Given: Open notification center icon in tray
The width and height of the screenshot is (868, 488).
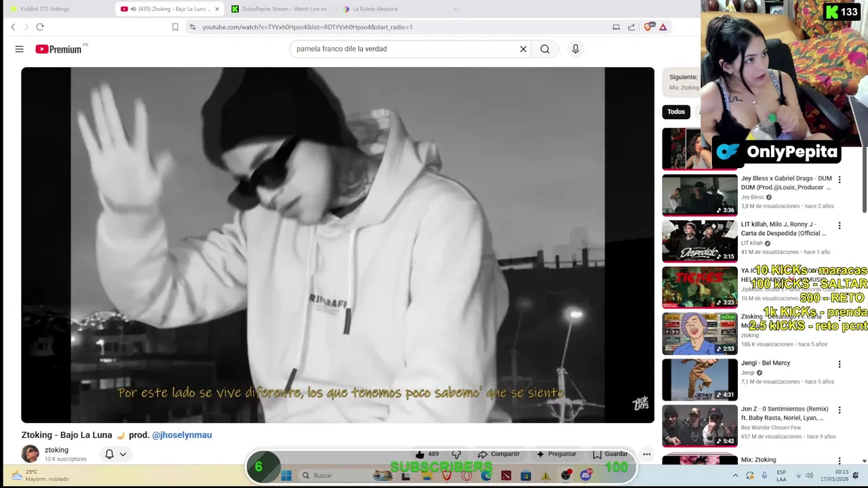Looking at the screenshot, I should click(856, 476).
